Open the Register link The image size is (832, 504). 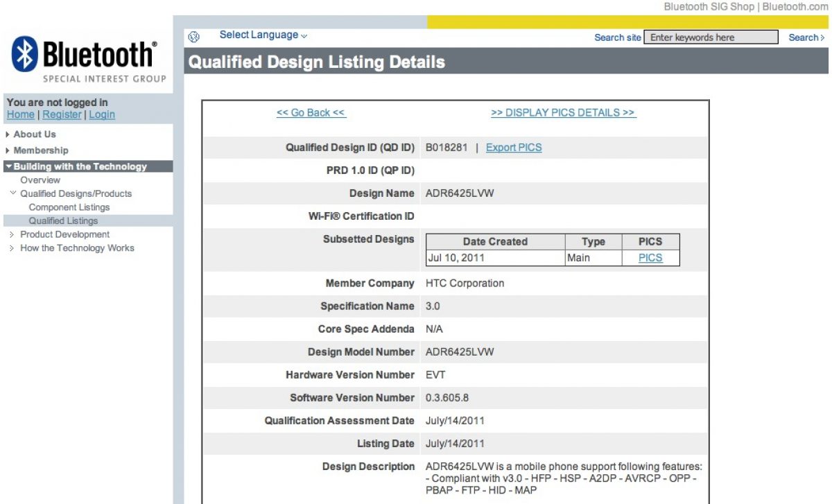coord(62,115)
